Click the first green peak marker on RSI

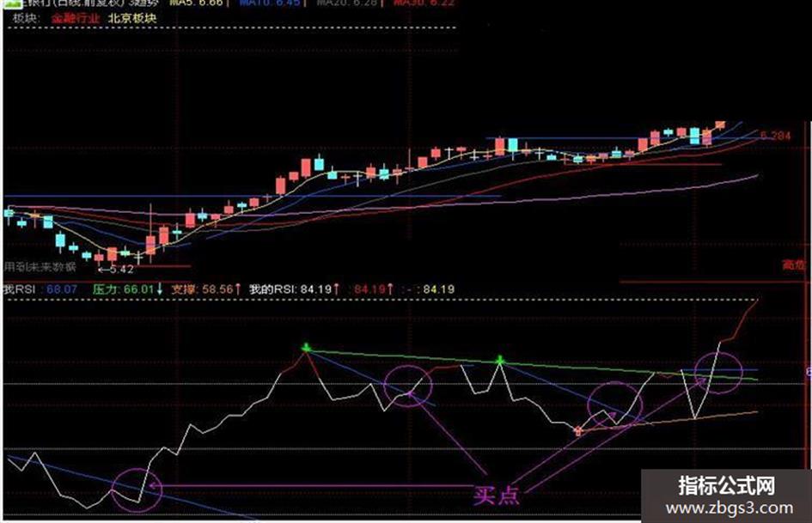coord(306,347)
